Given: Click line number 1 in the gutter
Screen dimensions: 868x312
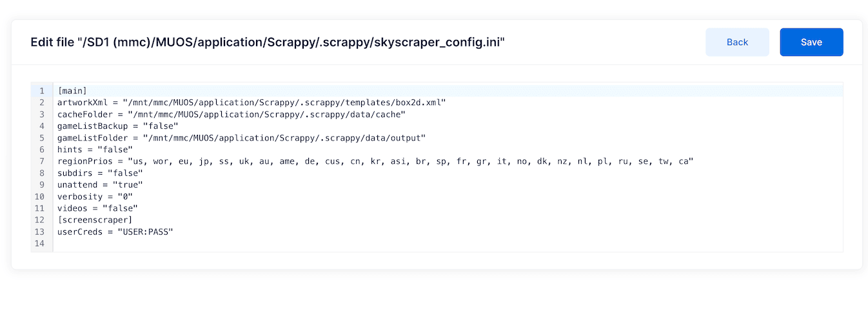Looking at the screenshot, I should click(x=42, y=90).
